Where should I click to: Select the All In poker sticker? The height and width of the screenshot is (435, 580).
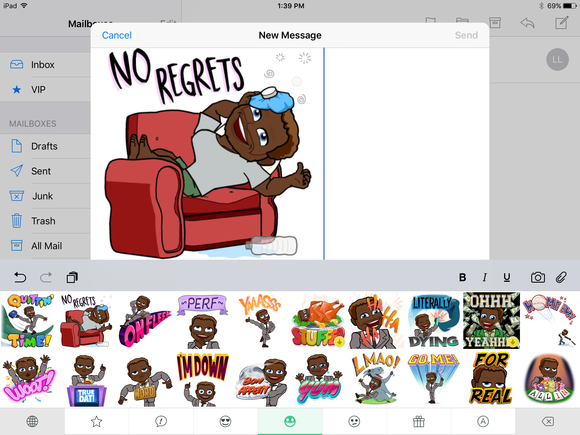pyautogui.click(x=550, y=379)
